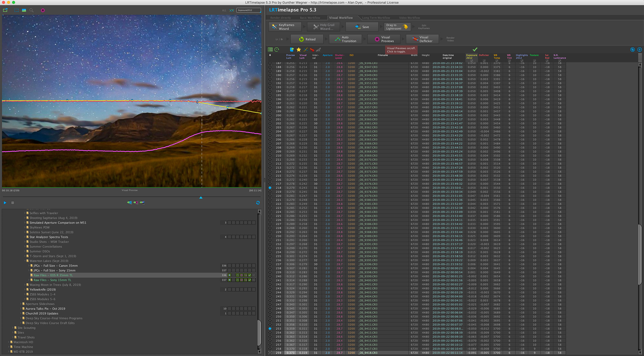Disable the Deflicker column checkbox

(484, 60)
